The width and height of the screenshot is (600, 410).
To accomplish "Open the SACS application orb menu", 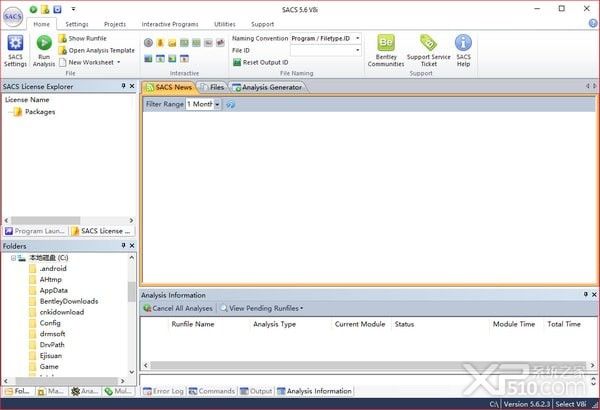I will 13,16.
